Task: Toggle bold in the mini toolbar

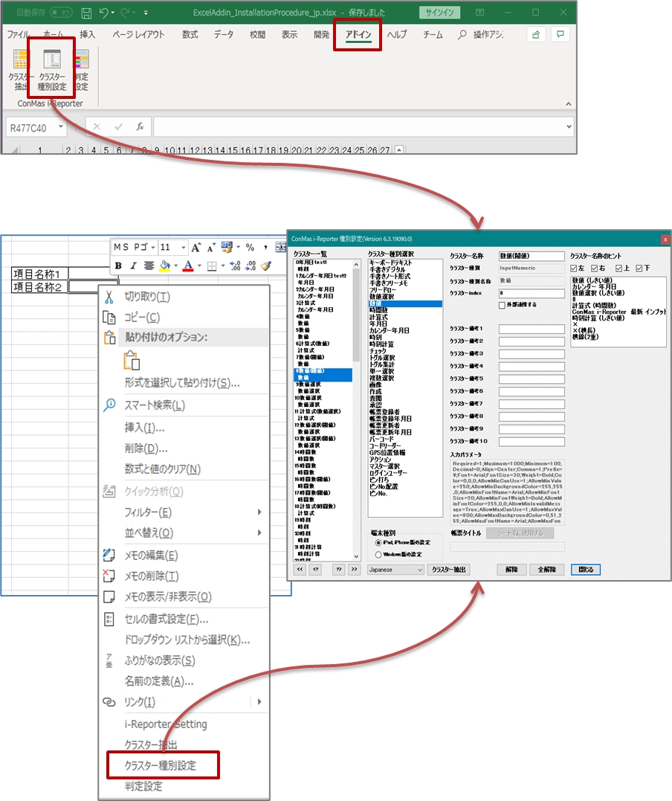Action: pos(119,266)
